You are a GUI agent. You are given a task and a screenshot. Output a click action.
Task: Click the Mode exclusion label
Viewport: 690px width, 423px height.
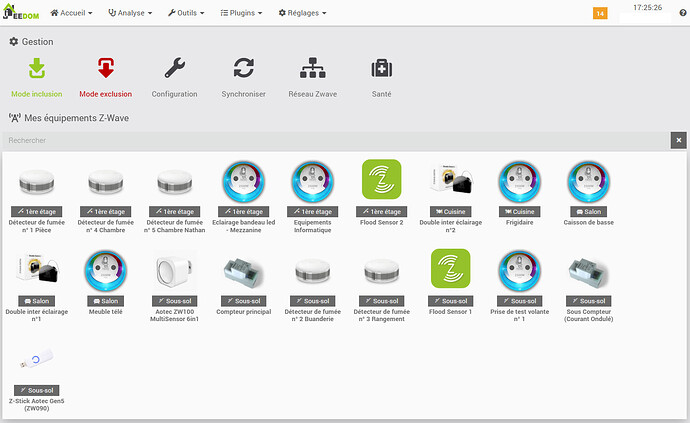point(106,94)
